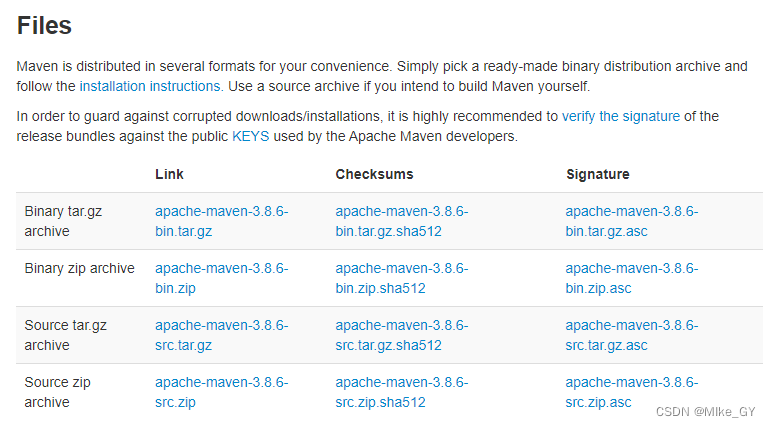Download apache-maven-3.8.6-src.tar.gz
The width and height of the screenshot is (771, 427).
tap(221, 325)
